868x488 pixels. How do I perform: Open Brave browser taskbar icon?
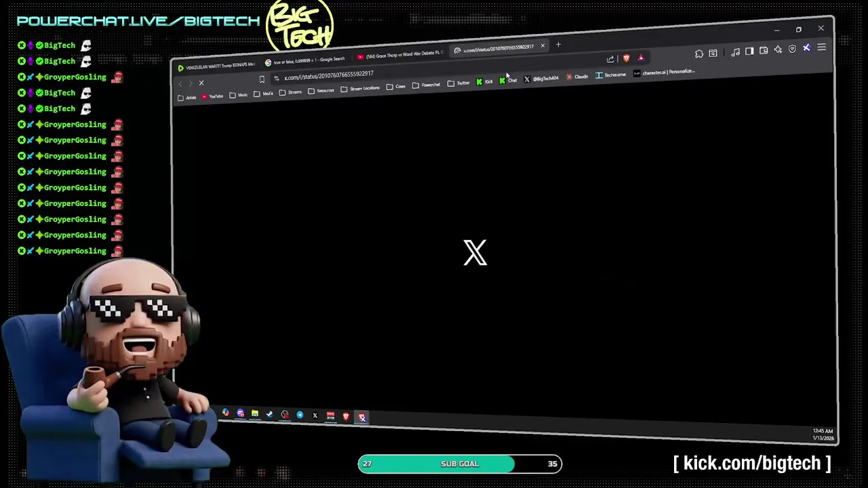pyautogui.click(x=346, y=416)
